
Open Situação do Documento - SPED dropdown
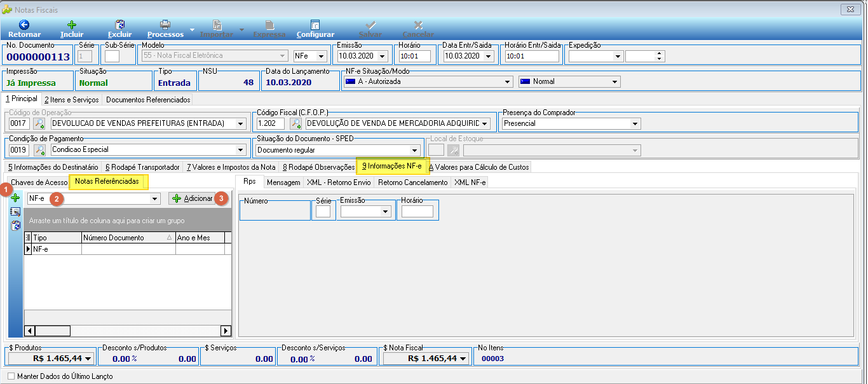[415, 150]
